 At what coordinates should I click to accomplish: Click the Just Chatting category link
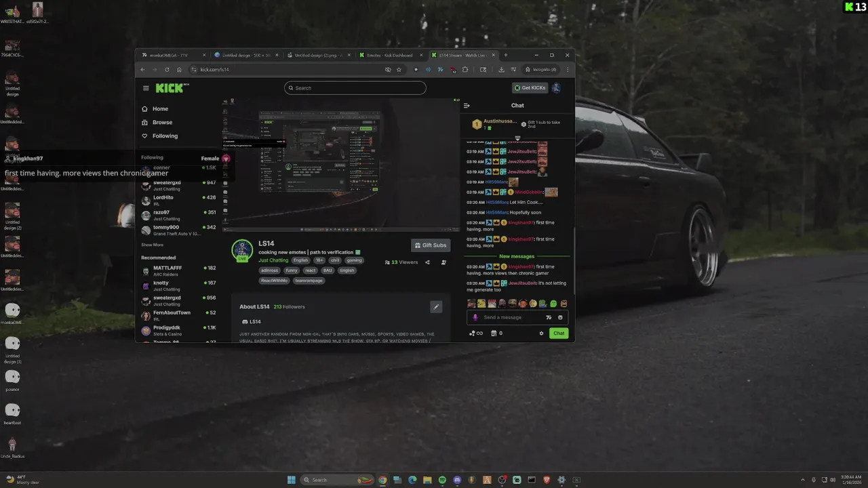(x=273, y=260)
